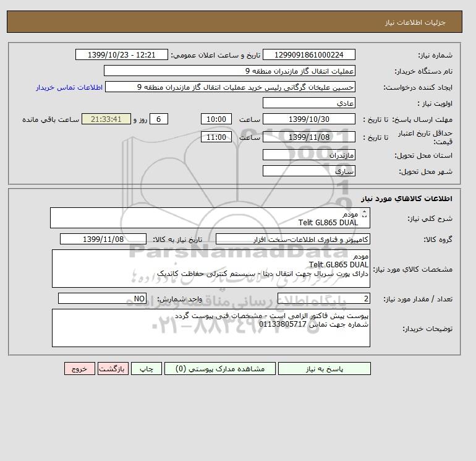Viewport: 476px width, 461px height.
Task: Open اطلاعات تماس خریدار link
Action: point(69,87)
